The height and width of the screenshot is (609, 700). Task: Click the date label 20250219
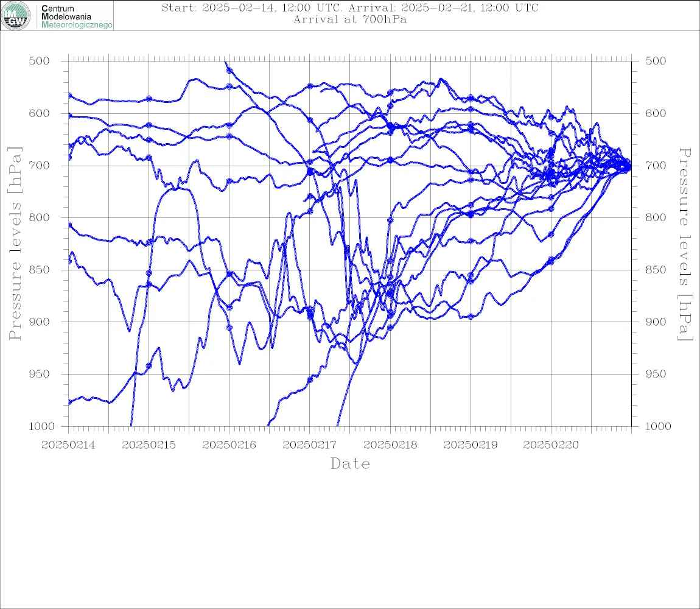click(471, 445)
